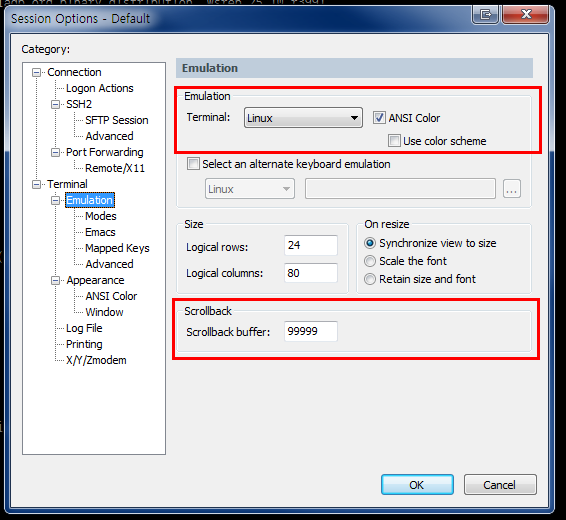
Task: Select Scale the font option
Action: [x=370, y=261]
